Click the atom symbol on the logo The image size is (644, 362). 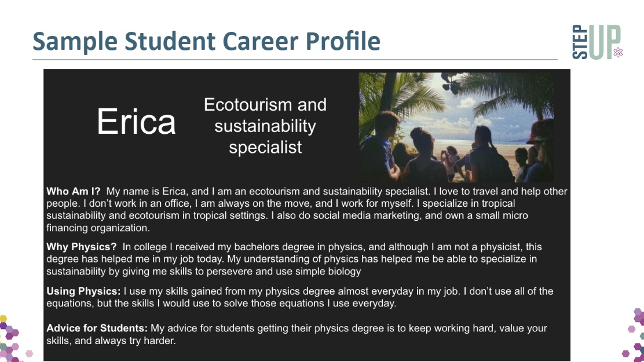click(618, 52)
